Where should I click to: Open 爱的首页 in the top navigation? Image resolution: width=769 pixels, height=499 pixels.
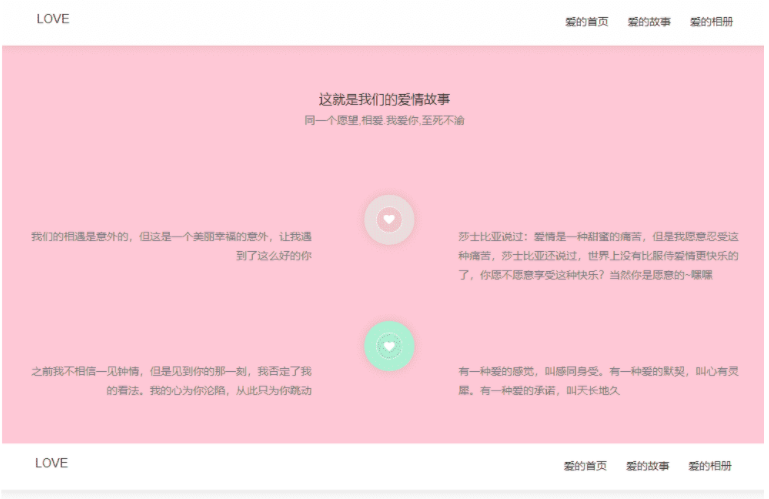click(x=586, y=21)
